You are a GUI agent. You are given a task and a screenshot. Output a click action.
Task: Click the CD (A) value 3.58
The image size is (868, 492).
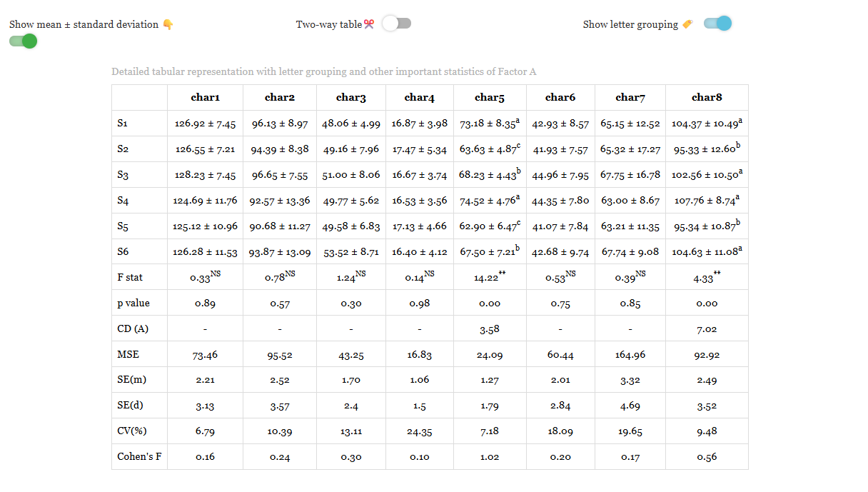(x=490, y=329)
